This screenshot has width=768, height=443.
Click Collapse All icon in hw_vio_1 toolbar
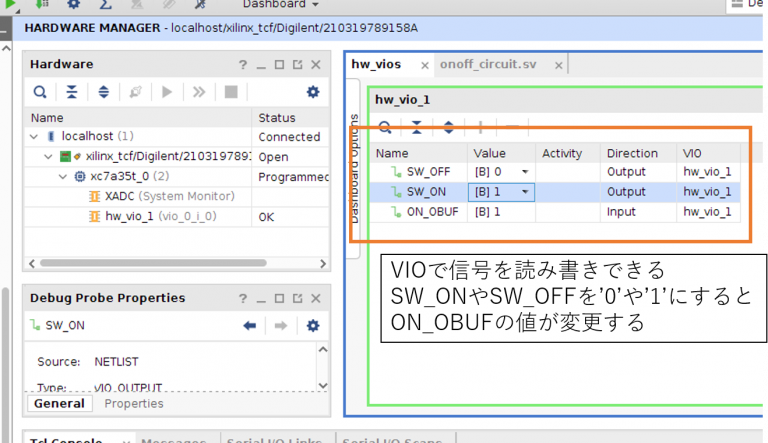[x=417, y=127]
